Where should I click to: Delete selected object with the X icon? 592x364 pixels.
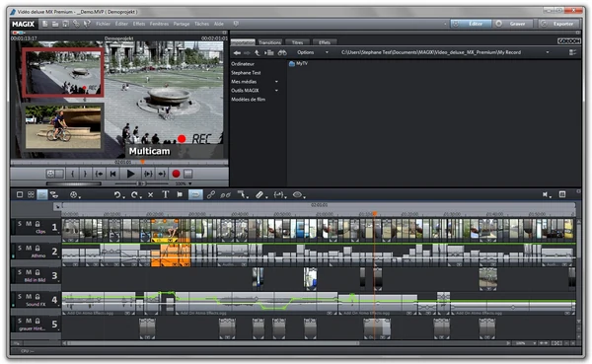(x=150, y=195)
